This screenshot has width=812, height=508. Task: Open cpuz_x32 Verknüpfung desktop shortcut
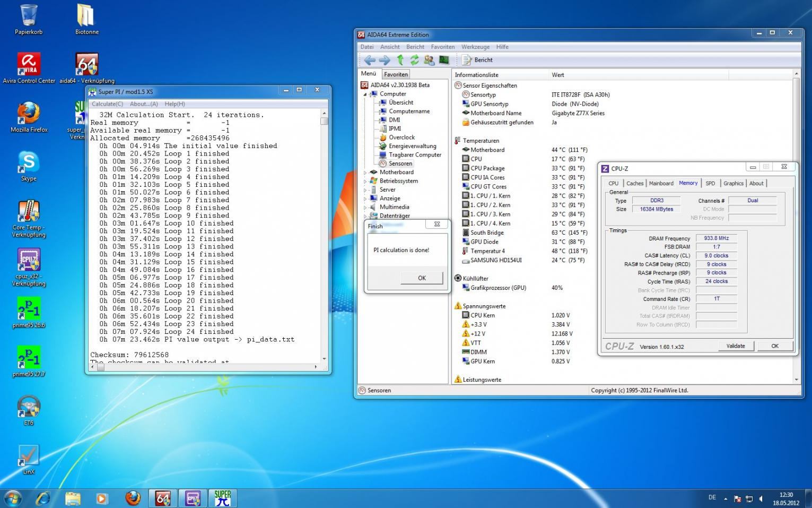tap(29, 267)
